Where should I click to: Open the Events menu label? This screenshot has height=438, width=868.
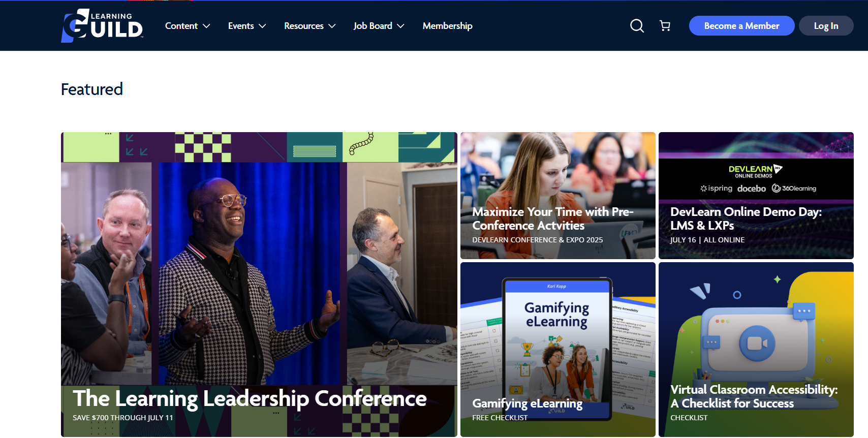(x=241, y=26)
